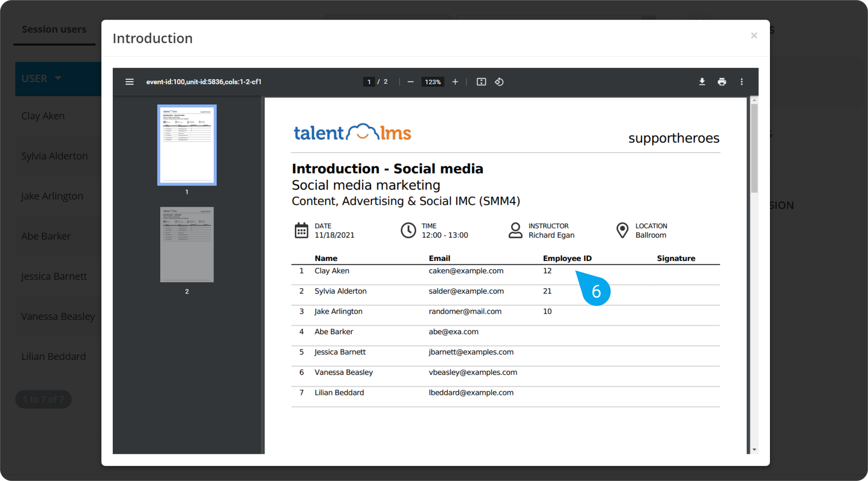
Task: Click email randomer@mail.com
Action: coord(465,312)
